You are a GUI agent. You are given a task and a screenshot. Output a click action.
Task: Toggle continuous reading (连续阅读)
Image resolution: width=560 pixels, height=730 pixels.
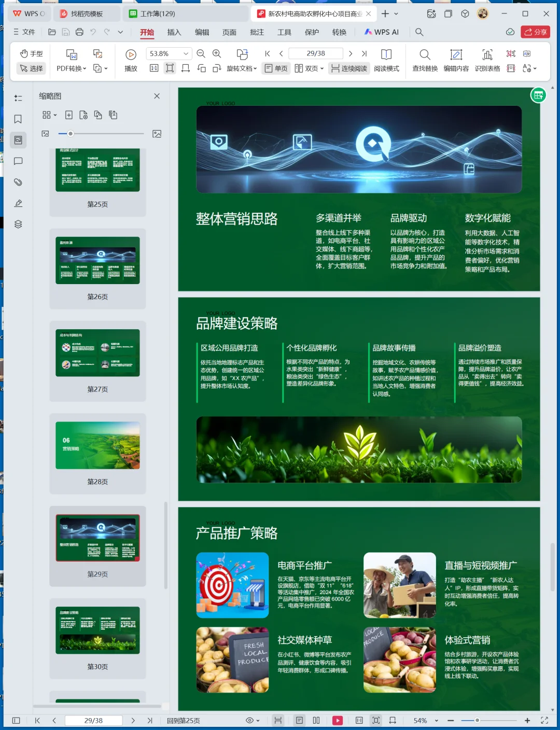(349, 68)
